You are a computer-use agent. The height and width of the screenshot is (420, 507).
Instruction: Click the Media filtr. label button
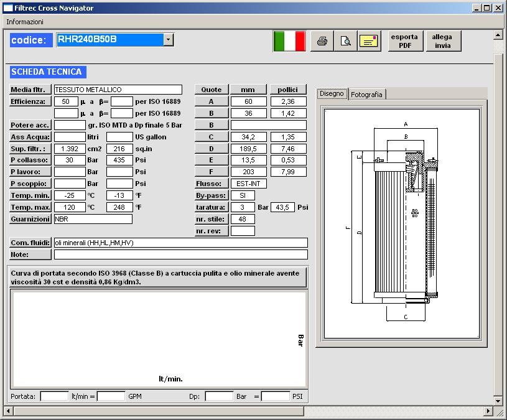[30, 90]
